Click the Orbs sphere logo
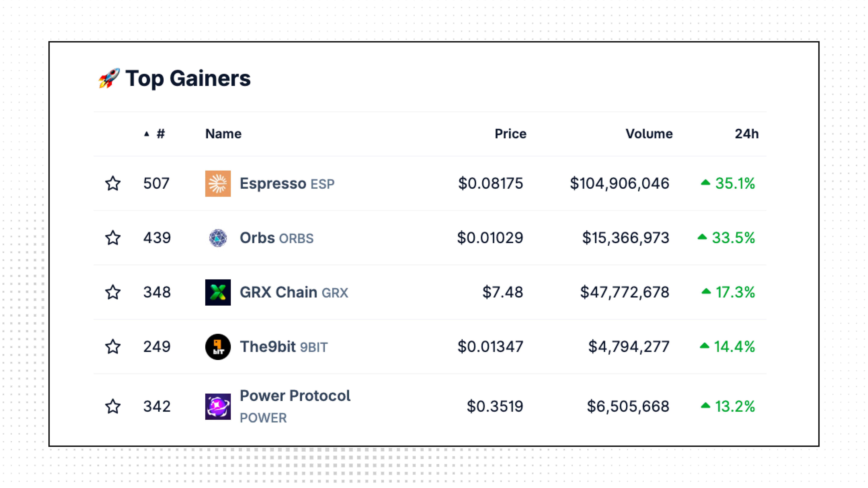Viewport: 868px width, 488px height. (218, 238)
